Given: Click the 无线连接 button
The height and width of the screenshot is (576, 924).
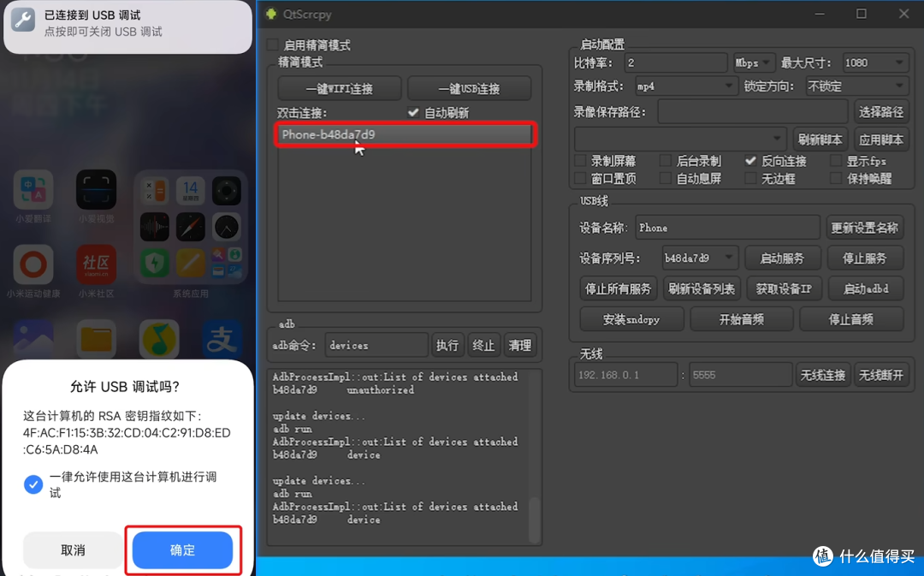Looking at the screenshot, I should tap(823, 374).
